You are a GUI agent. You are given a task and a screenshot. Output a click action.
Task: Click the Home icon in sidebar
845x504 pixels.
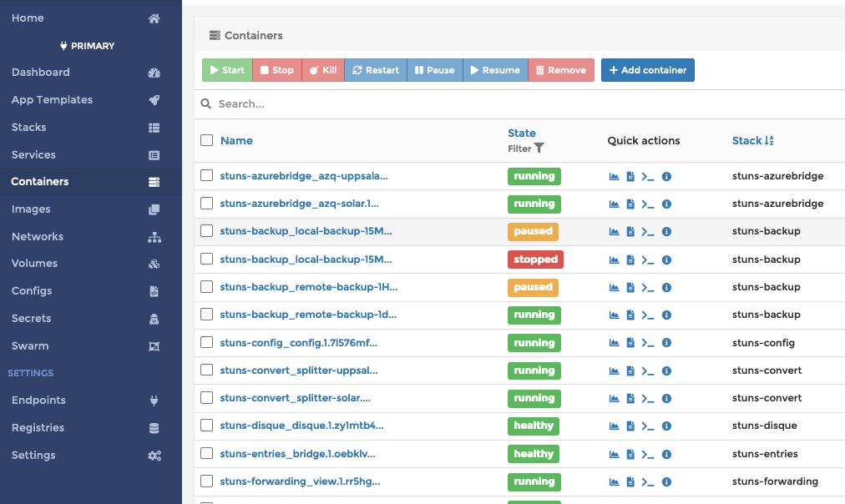tap(154, 18)
